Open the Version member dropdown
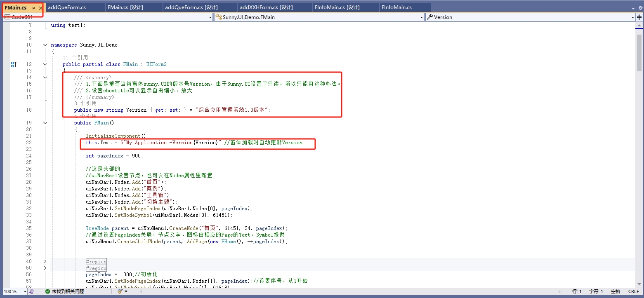The width and height of the screenshot is (644, 298). coord(530,17)
